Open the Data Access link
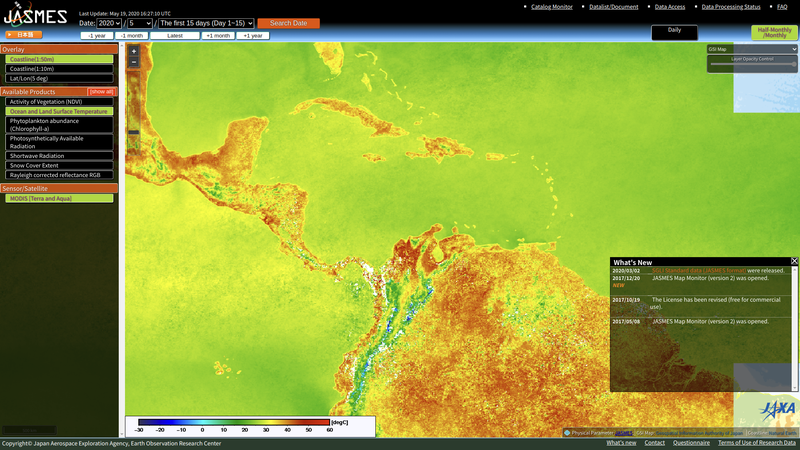 (x=669, y=7)
